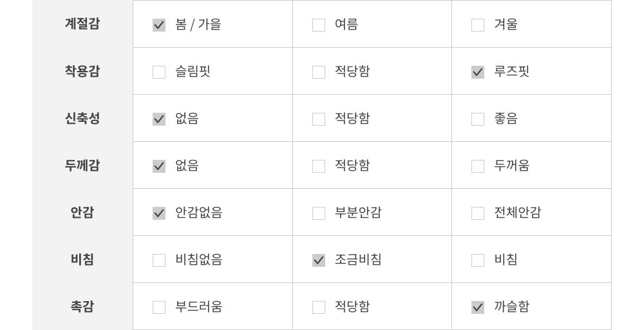Tick the 슬림핏 fit checkbox

(159, 72)
